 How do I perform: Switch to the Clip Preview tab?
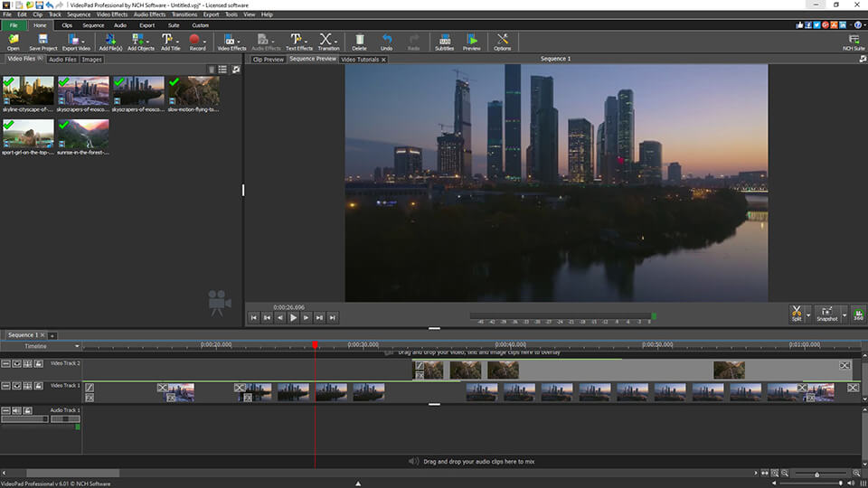(x=268, y=60)
